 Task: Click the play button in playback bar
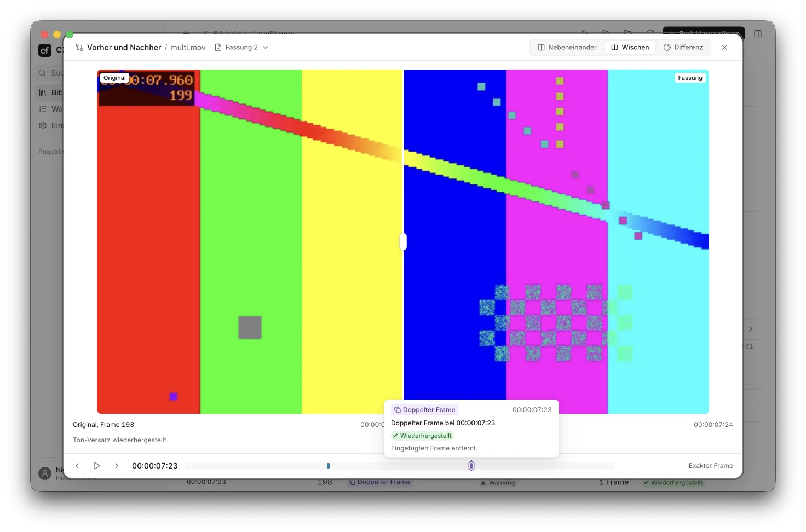point(97,466)
